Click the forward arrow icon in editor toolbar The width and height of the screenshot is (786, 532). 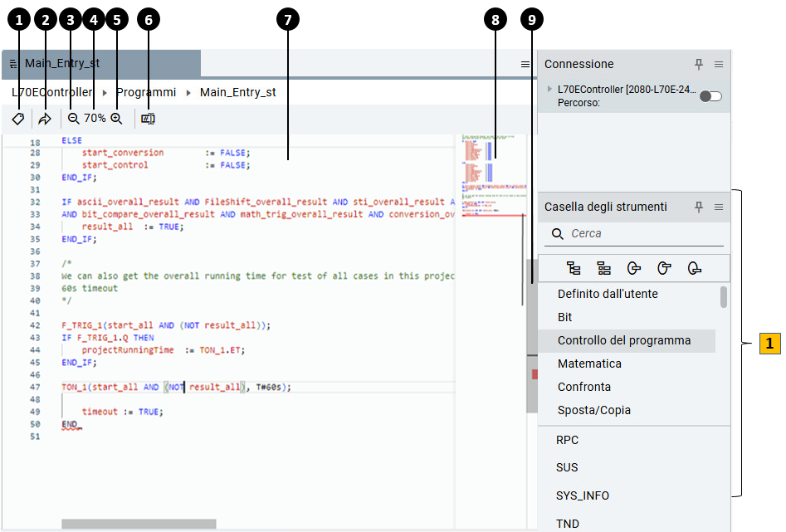(x=45, y=119)
